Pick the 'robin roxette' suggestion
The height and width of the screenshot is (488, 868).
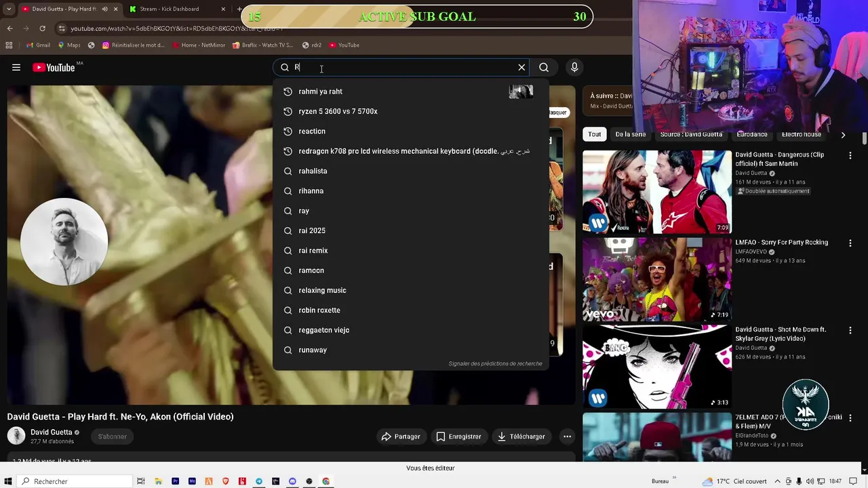410,310
